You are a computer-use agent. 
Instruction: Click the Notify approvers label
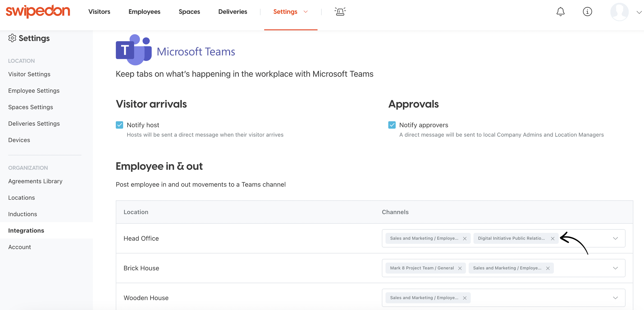[424, 125]
